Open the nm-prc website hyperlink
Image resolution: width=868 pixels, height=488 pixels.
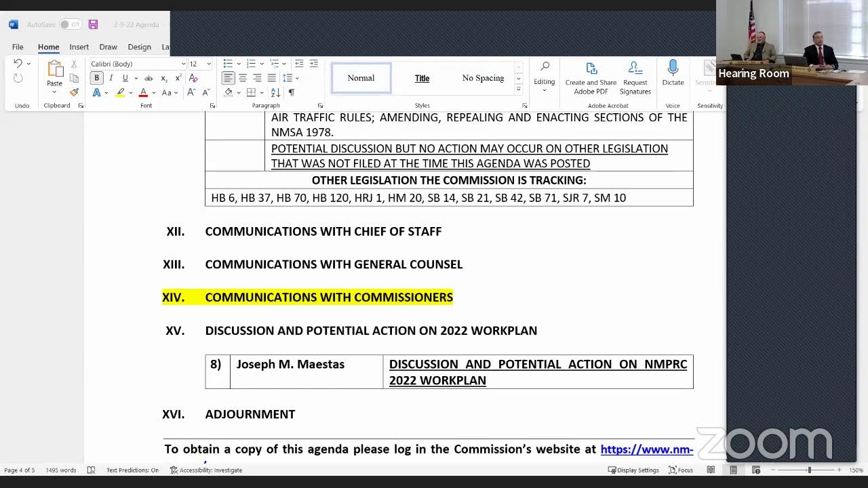(x=647, y=449)
